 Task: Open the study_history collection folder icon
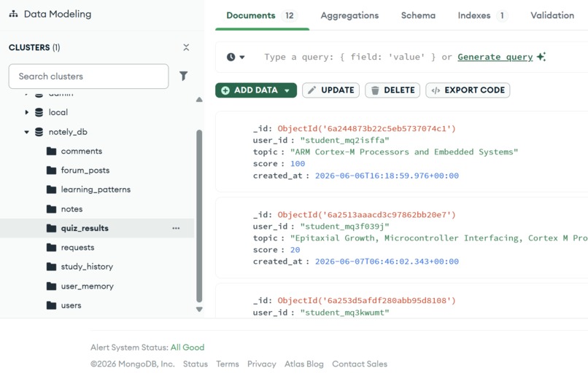click(x=51, y=267)
